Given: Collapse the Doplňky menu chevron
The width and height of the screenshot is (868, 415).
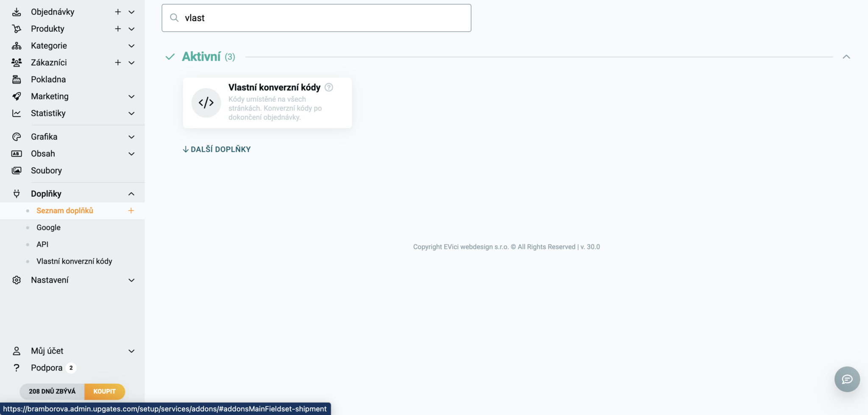Looking at the screenshot, I should tap(131, 194).
